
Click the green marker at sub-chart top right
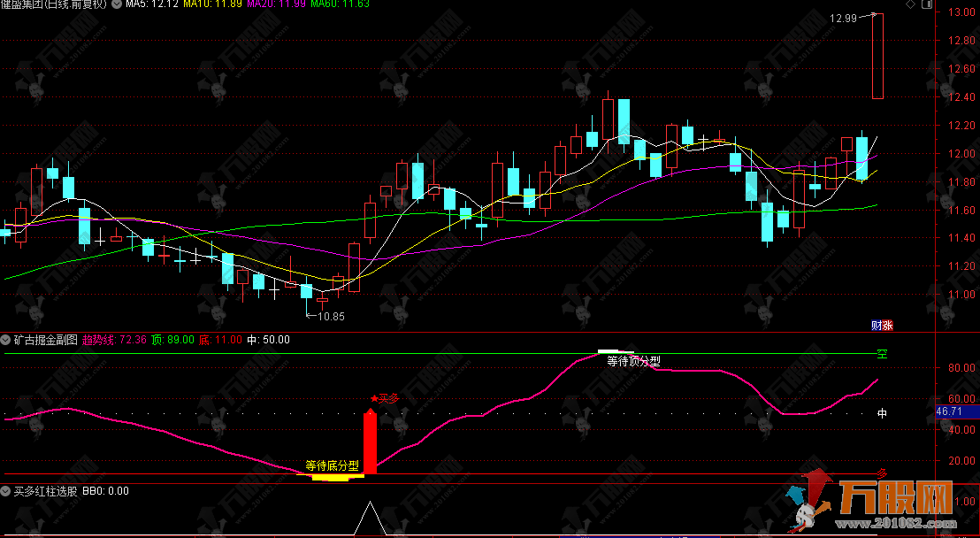(881, 355)
